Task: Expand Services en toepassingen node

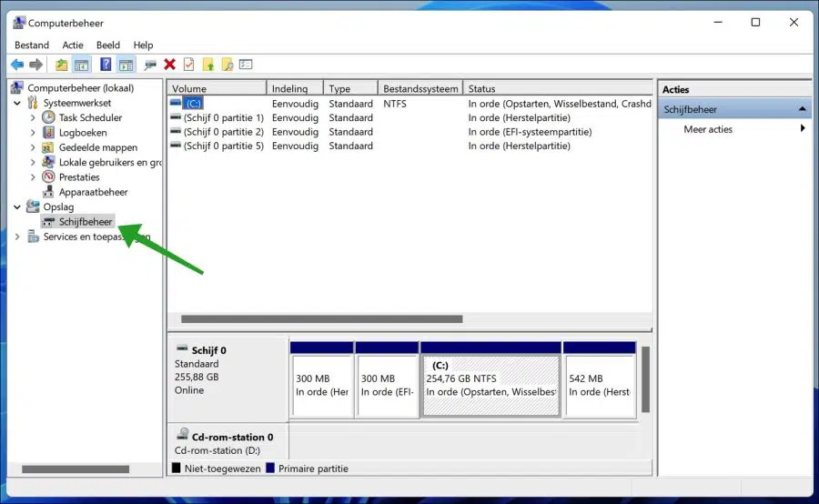Action: (17, 237)
